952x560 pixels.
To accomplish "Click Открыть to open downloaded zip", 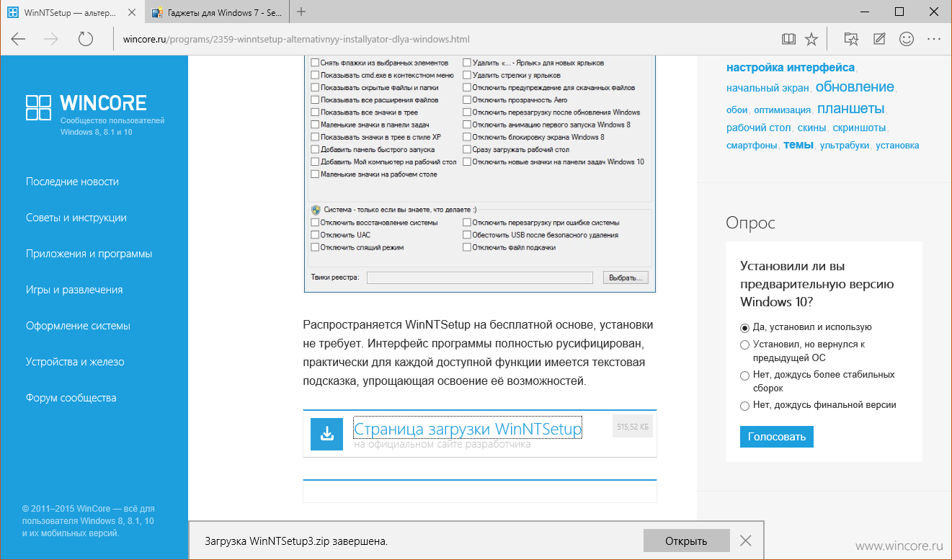I will (686, 541).
